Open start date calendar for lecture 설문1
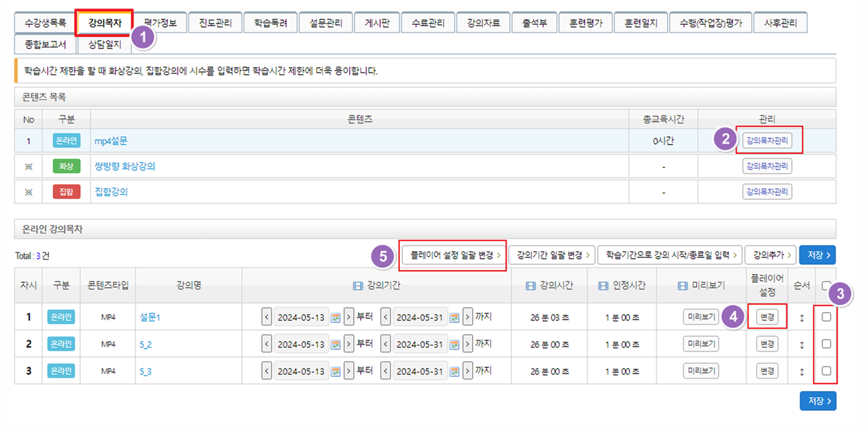868x431 pixels. [x=336, y=318]
